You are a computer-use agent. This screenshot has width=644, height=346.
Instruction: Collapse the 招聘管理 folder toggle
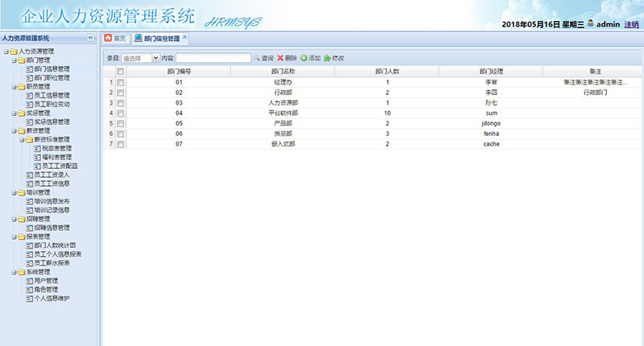tap(14, 219)
